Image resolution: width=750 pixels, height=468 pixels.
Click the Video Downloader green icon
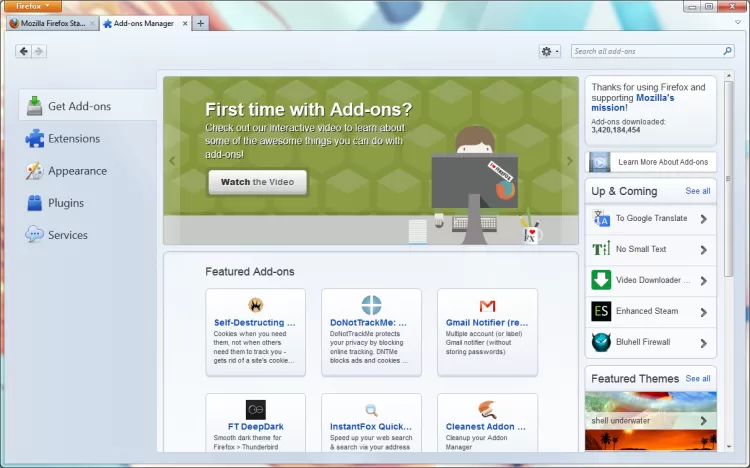(x=601, y=280)
